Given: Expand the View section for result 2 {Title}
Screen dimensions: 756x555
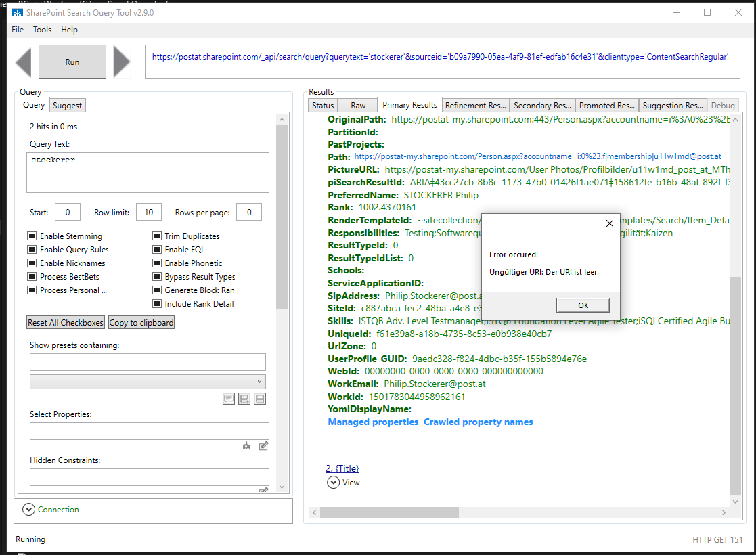Looking at the screenshot, I should pyautogui.click(x=333, y=482).
